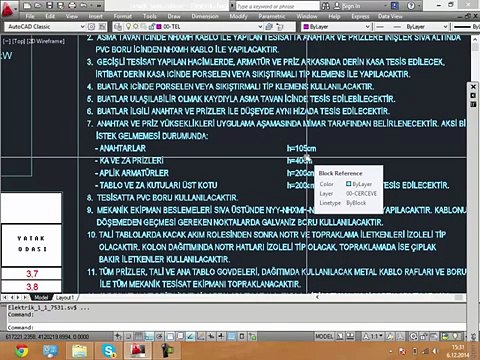Screen dimensions: 480x360
Task: Click the Sign In link
Action: (x=351, y=6)
